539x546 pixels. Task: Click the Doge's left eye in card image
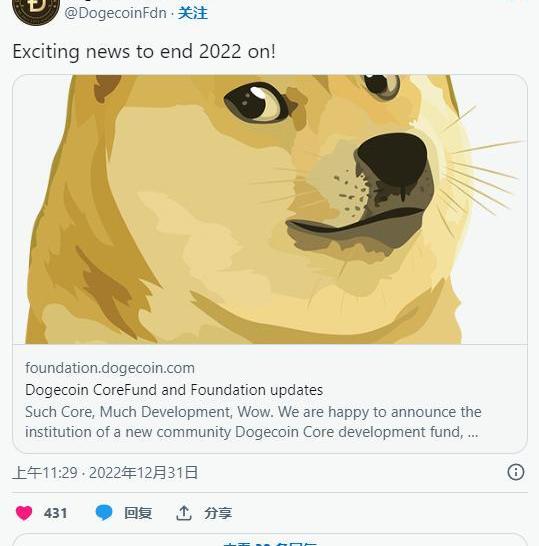tap(256, 102)
